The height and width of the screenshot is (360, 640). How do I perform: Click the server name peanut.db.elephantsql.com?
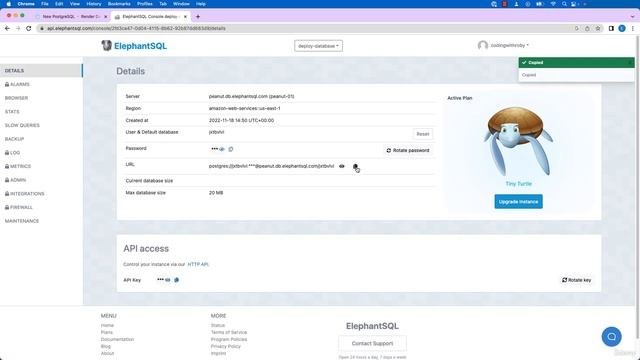click(x=251, y=97)
